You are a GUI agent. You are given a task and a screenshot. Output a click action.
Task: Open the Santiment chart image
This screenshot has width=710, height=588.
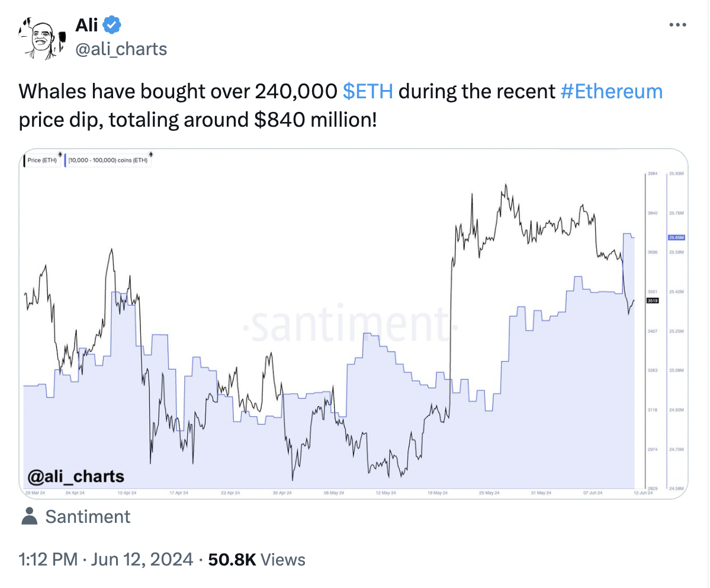pyautogui.click(x=353, y=324)
